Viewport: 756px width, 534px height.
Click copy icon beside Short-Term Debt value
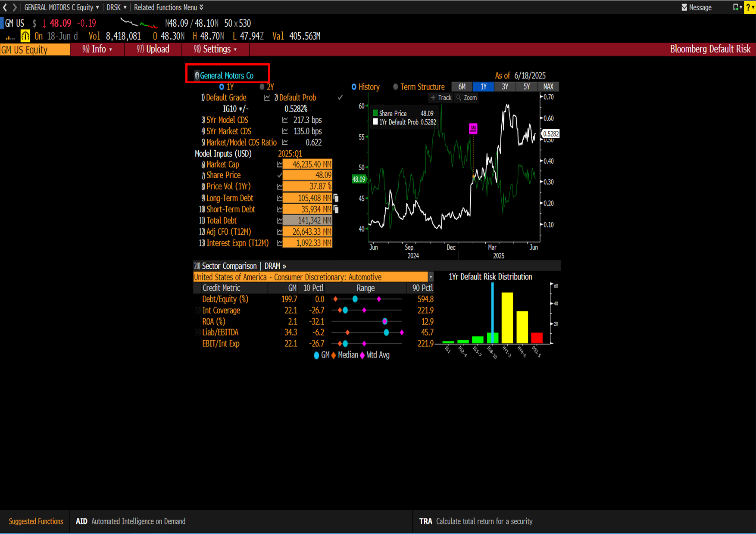tap(336, 209)
